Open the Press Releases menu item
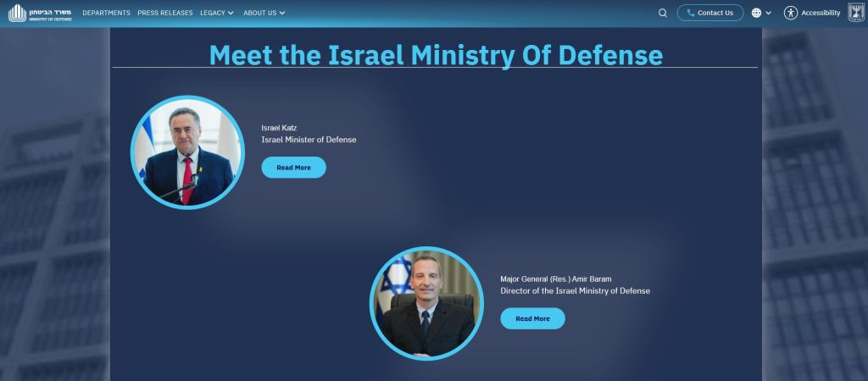 coord(165,13)
